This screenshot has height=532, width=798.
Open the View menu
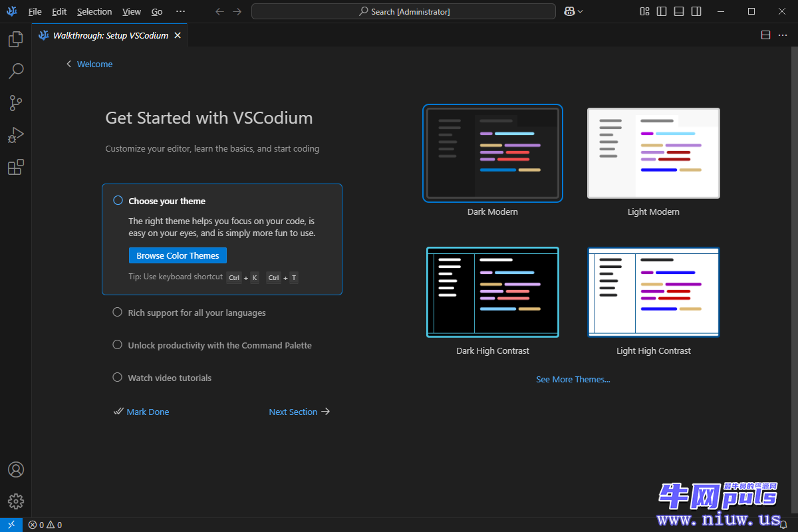pos(132,11)
